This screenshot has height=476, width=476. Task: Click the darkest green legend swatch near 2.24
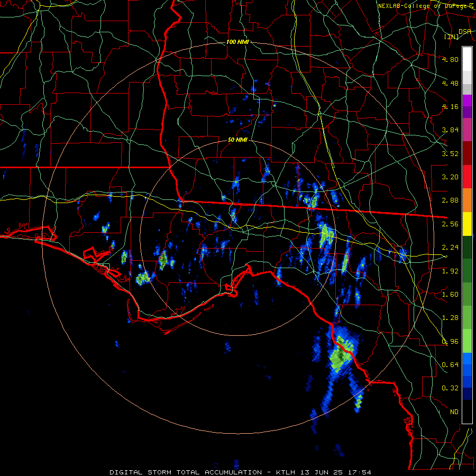pyautogui.click(x=467, y=247)
